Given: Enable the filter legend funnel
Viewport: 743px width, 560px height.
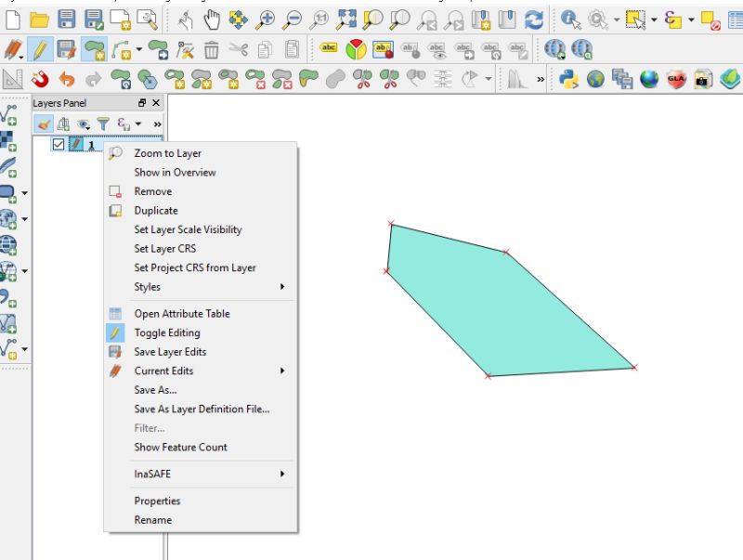Looking at the screenshot, I should point(103,124).
